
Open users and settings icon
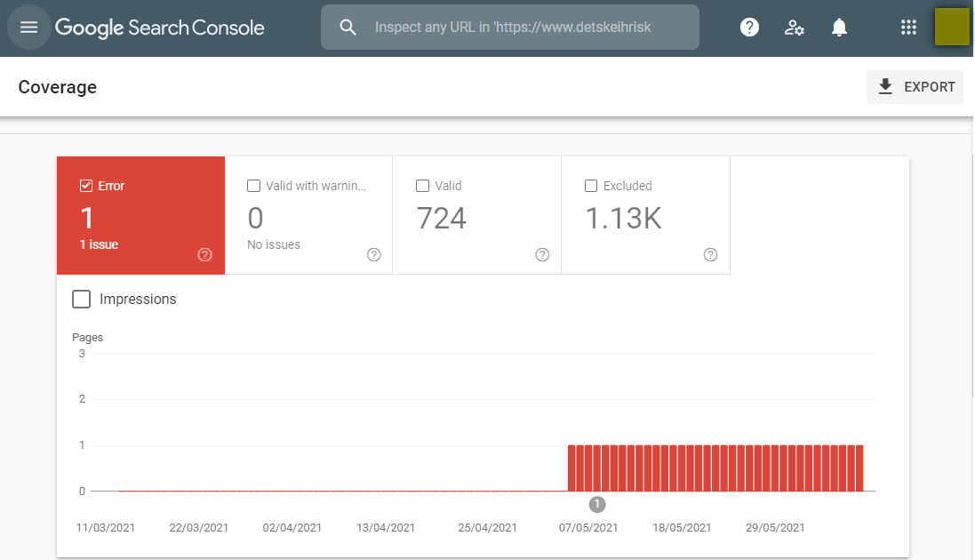pos(794,28)
